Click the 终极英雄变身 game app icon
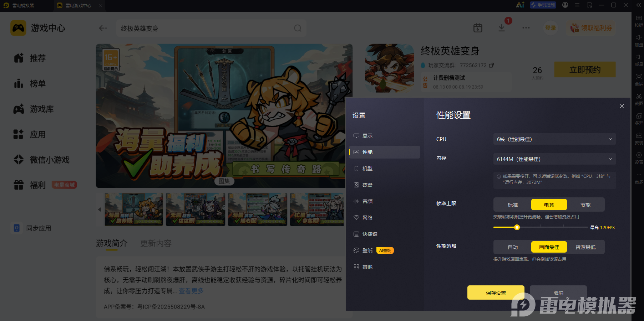The width and height of the screenshot is (644, 321). click(x=390, y=68)
